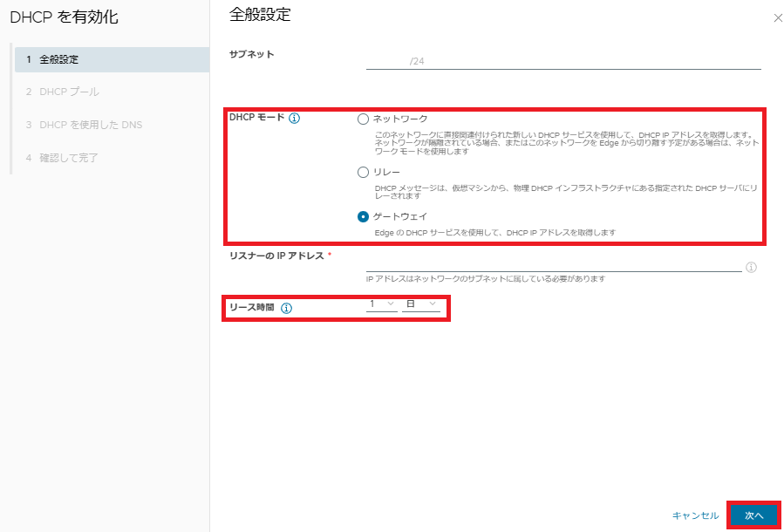
Task: Focus the リスナーの IP アドレス input field
Action: click(554, 265)
